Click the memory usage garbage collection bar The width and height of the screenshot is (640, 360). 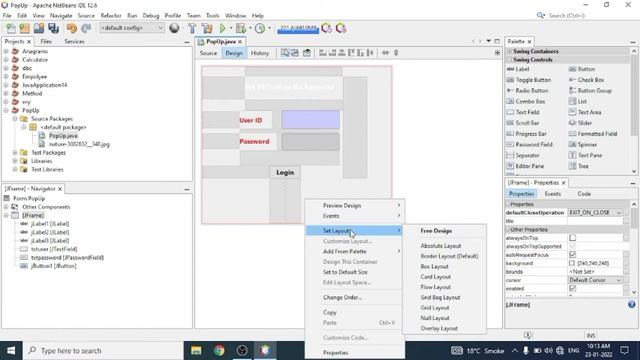coord(298,29)
